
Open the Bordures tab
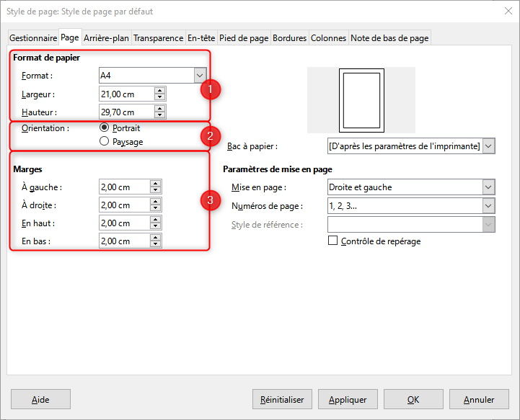(290, 38)
